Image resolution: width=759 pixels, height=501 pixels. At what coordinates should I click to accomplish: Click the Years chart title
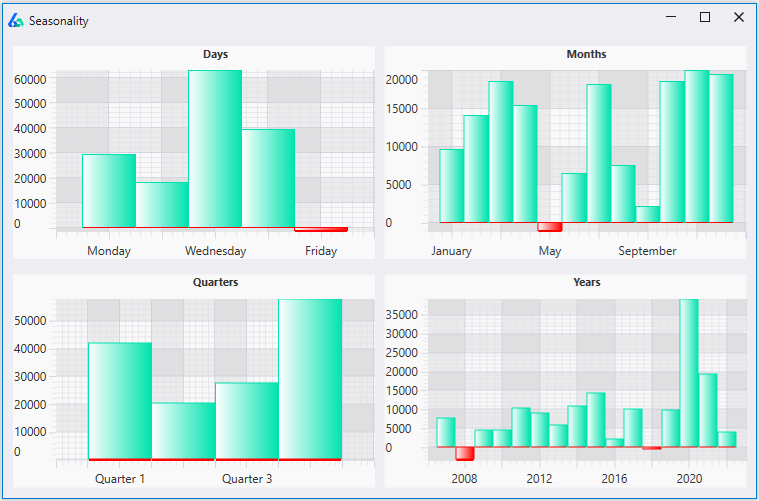click(586, 283)
